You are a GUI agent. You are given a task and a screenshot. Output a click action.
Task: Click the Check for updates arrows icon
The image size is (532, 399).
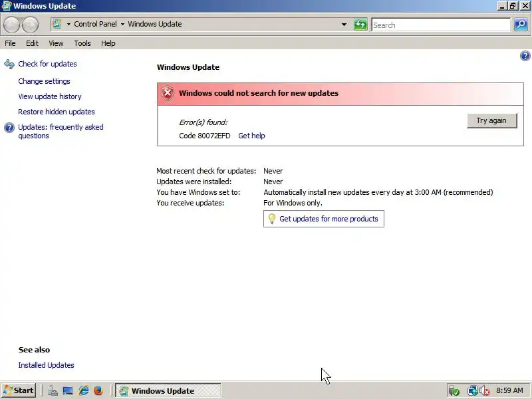tap(9, 64)
